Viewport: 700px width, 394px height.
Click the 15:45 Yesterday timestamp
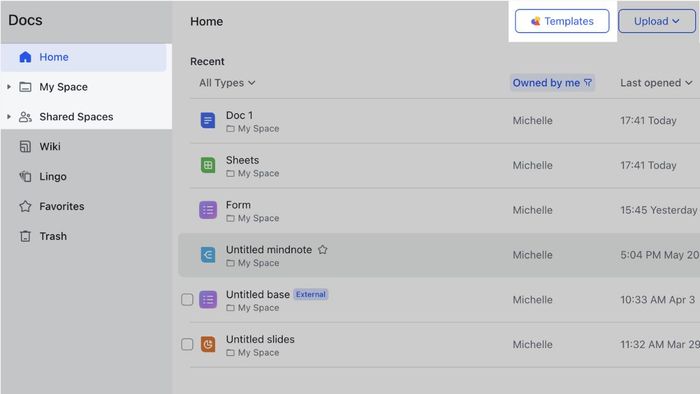(658, 210)
